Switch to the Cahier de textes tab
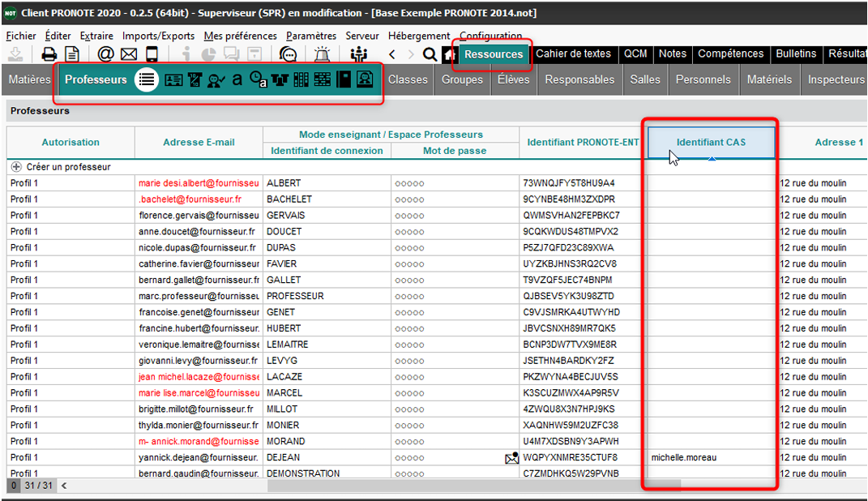 [573, 54]
